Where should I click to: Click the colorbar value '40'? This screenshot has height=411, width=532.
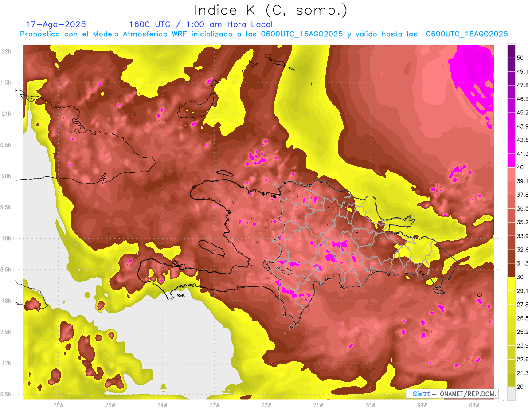pos(521,167)
